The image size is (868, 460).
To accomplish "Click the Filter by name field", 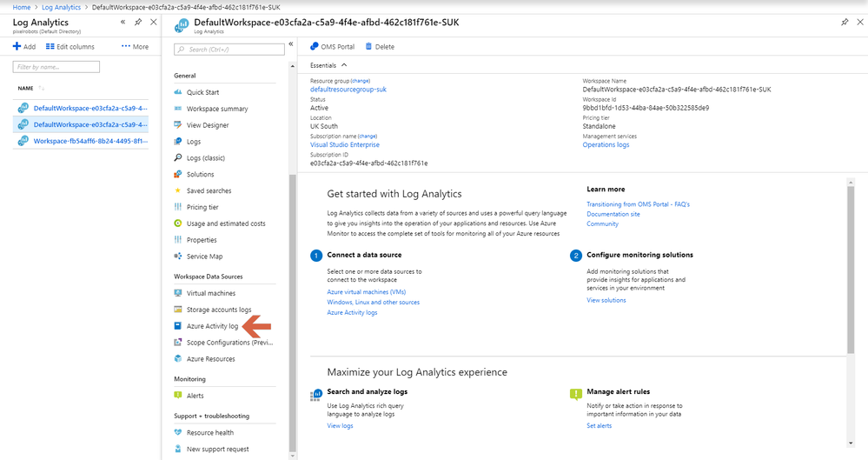I will [x=56, y=67].
